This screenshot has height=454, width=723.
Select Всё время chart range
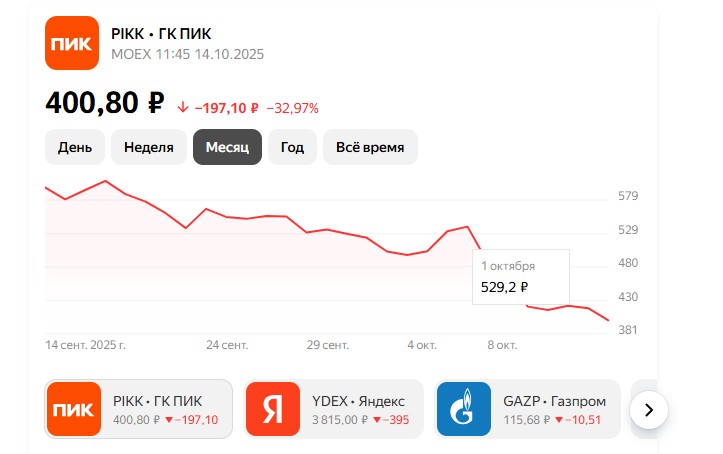click(x=370, y=147)
